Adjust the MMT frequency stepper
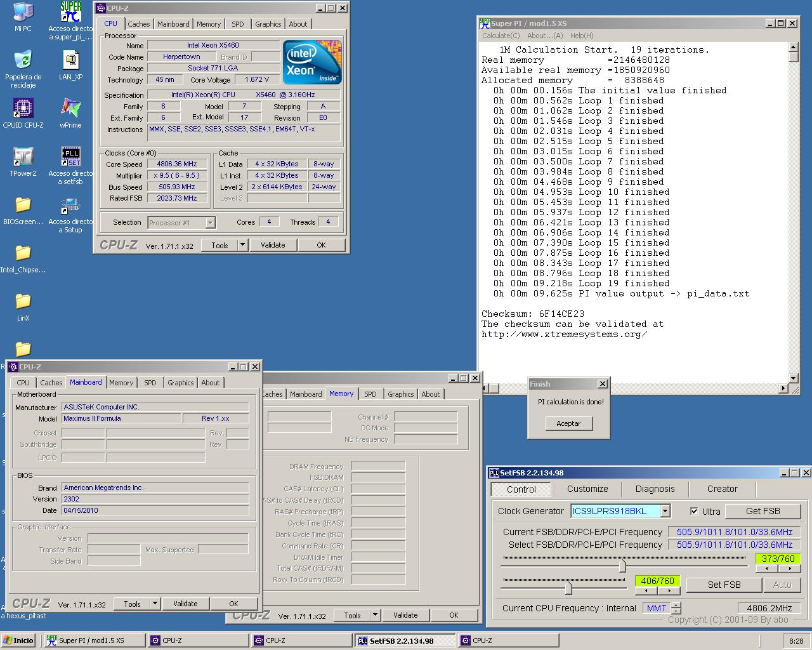812x650 pixels. 676,608
